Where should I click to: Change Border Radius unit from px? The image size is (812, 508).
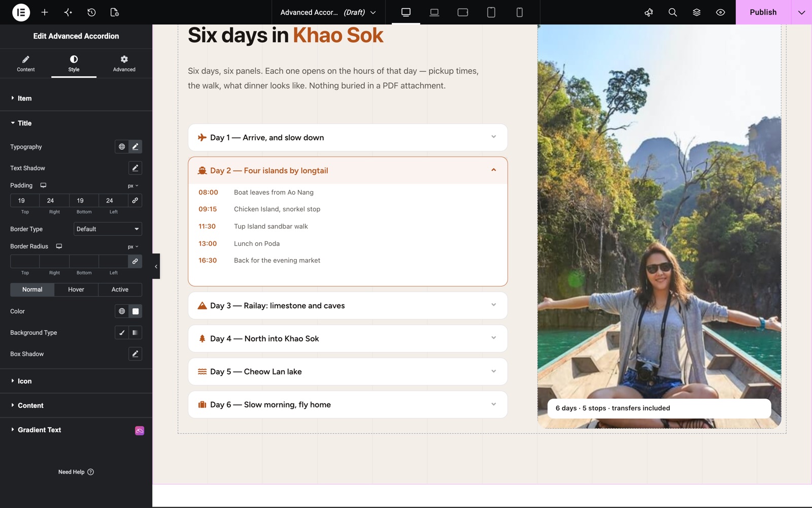pyautogui.click(x=133, y=247)
